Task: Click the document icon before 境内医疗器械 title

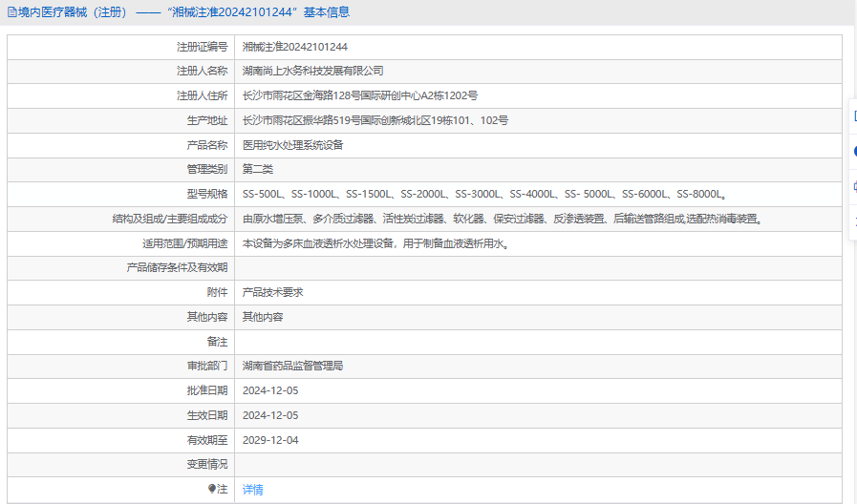Action: (12, 12)
